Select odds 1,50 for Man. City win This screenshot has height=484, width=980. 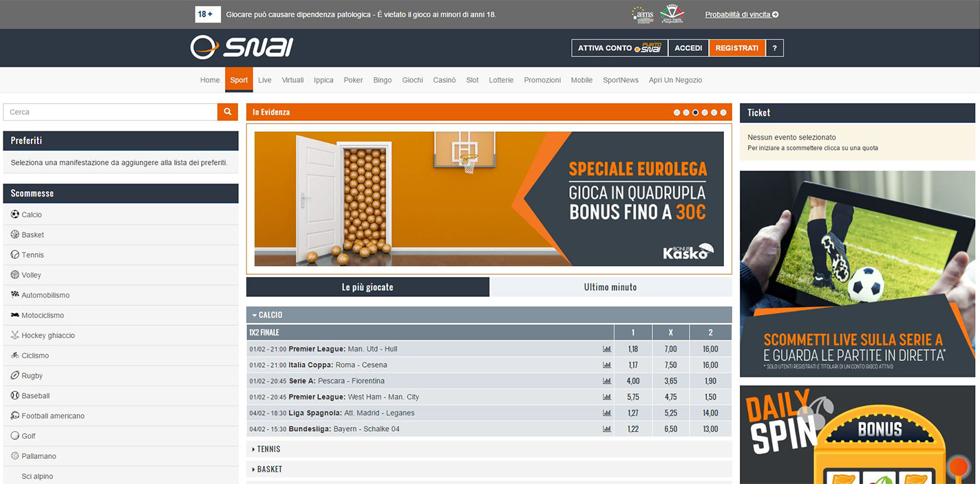(x=710, y=397)
